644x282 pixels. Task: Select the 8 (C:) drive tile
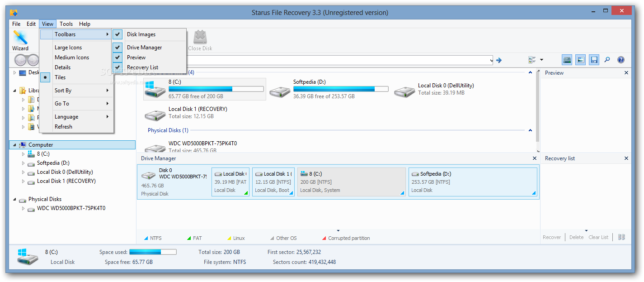pos(205,89)
